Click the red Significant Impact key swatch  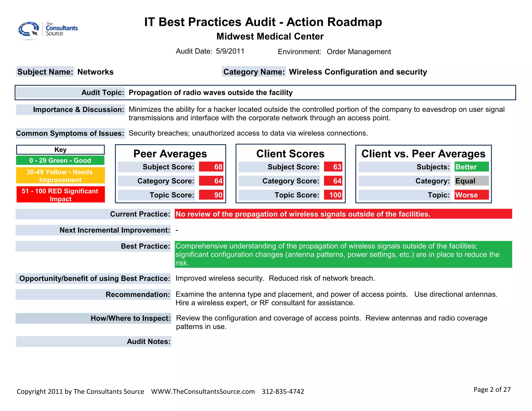60,195
